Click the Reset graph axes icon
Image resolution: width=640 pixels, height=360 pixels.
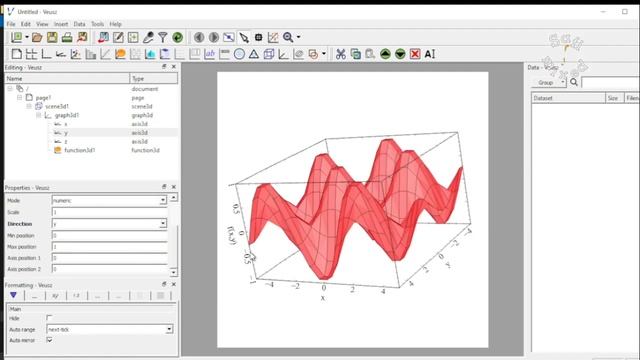(273, 38)
